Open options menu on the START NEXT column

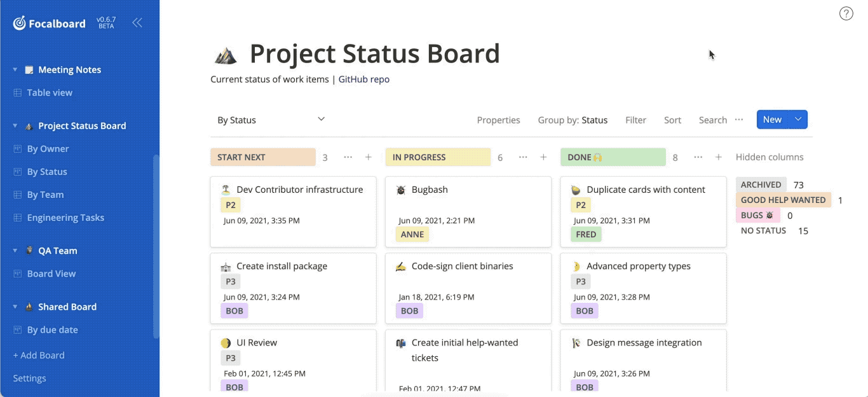point(348,157)
